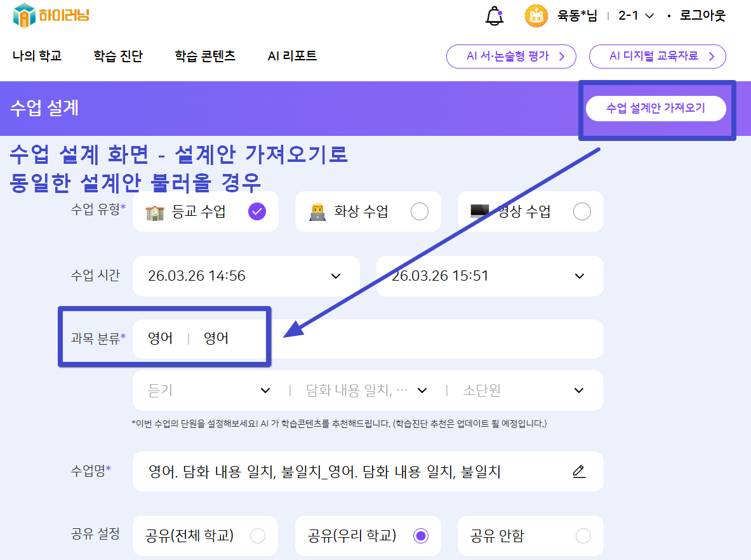Image resolution: width=751 pixels, height=560 pixels.
Task: Expand the class end time dropdown
Action: pos(579,276)
